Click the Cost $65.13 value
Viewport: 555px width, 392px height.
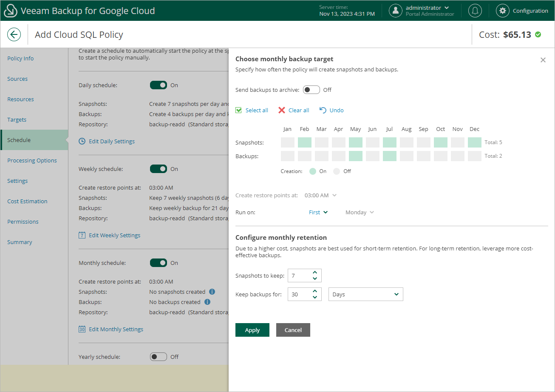(x=517, y=35)
